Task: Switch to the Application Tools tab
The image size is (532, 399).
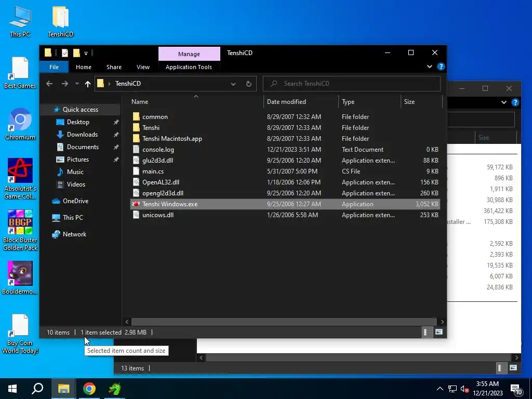Action: point(189,67)
